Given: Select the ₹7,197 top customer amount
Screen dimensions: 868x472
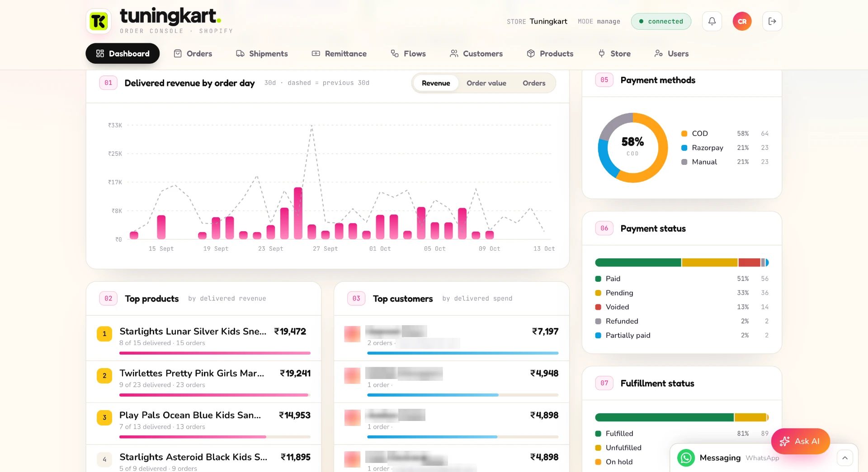Looking at the screenshot, I should coord(545,332).
